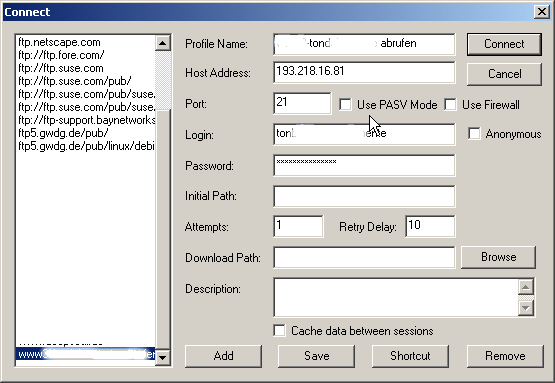Click the Cancel button

(504, 74)
